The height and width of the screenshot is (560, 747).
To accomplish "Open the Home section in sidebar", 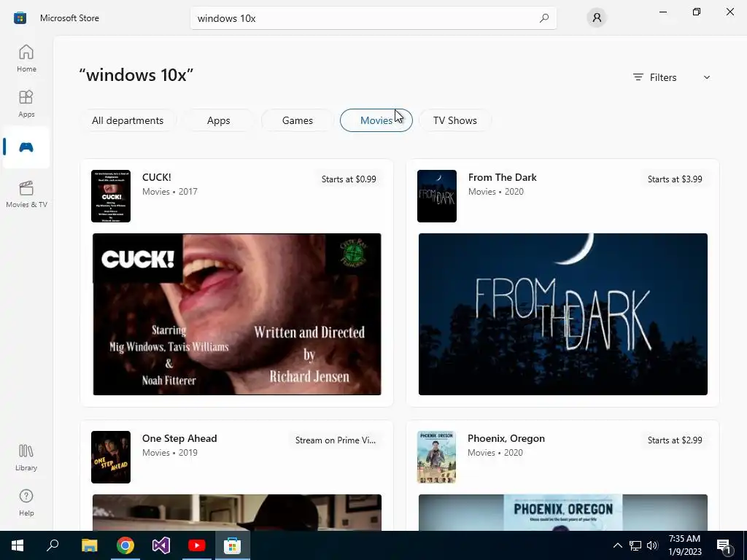I will pos(26,58).
